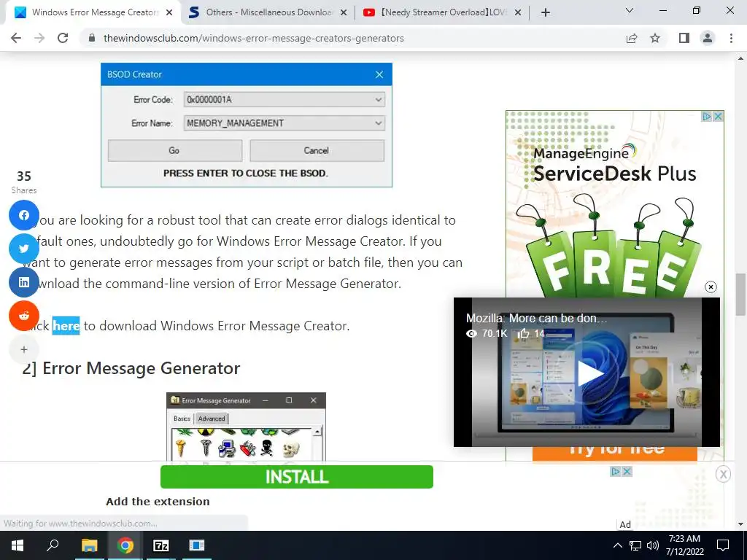The image size is (747, 560).
Task: Open File Explorer from the taskbar
Action: [x=89, y=545]
